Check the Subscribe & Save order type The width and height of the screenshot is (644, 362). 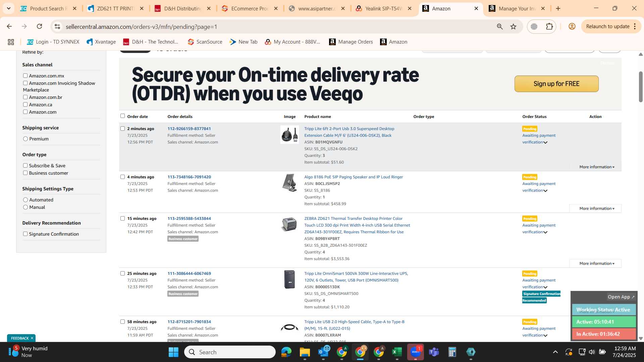coord(25,166)
